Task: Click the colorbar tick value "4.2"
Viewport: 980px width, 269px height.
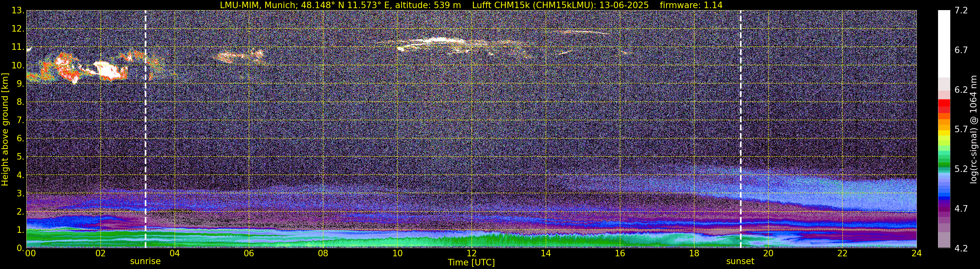Action: 961,248
